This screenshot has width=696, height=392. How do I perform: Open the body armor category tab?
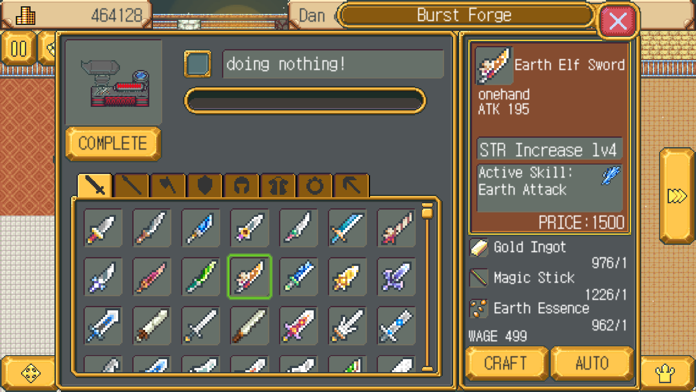coord(278,185)
